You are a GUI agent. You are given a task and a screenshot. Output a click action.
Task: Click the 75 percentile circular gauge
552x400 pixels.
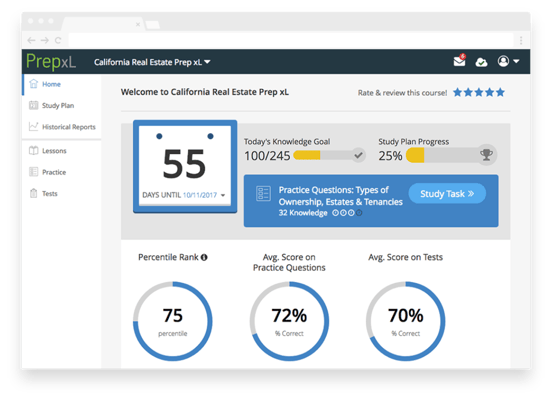pos(172,321)
